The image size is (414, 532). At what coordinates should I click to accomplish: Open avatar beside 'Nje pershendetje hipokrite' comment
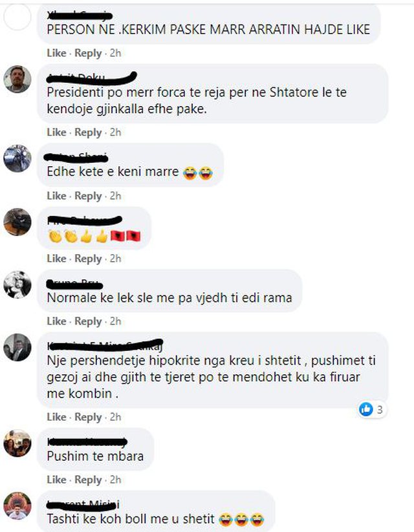pyautogui.click(x=17, y=347)
